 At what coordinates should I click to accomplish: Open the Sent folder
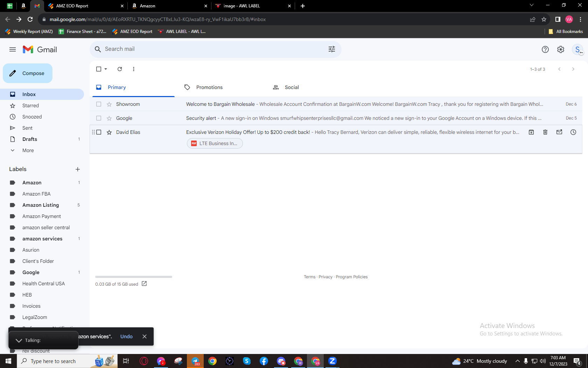[x=42, y=128]
